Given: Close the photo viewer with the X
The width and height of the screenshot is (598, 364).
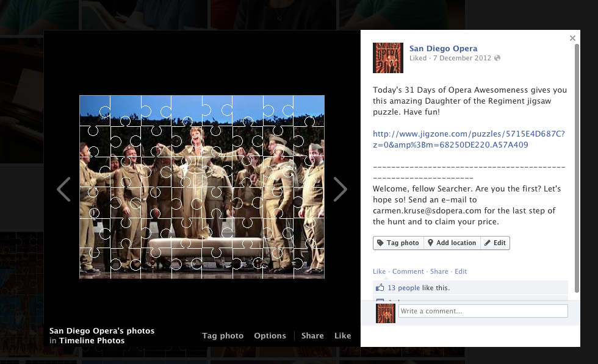Looking at the screenshot, I should 572,38.
